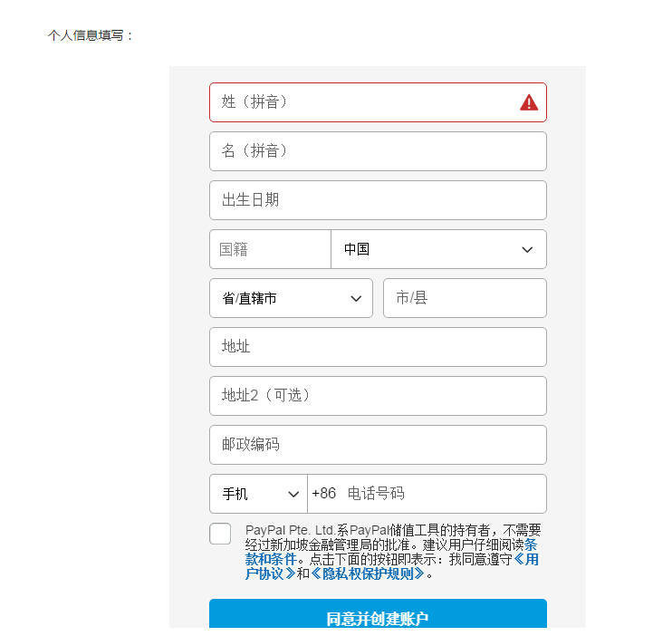The image size is (672, 636).
Task: Open the 手机 phone type dropdown
Action: [258, 494]
